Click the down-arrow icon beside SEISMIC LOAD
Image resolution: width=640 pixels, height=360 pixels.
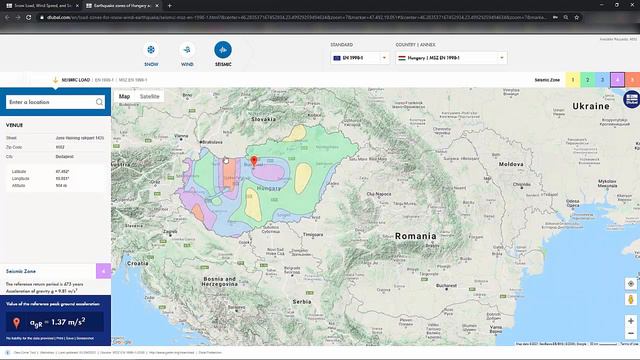click(56, 80)
